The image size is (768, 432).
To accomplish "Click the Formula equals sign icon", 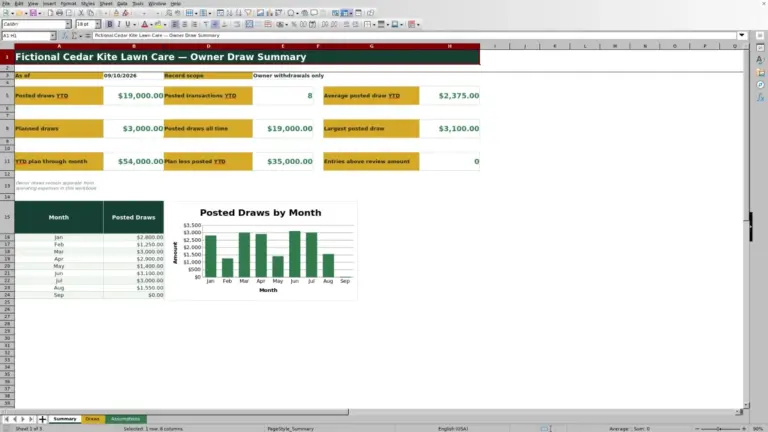I will (88, 36).
